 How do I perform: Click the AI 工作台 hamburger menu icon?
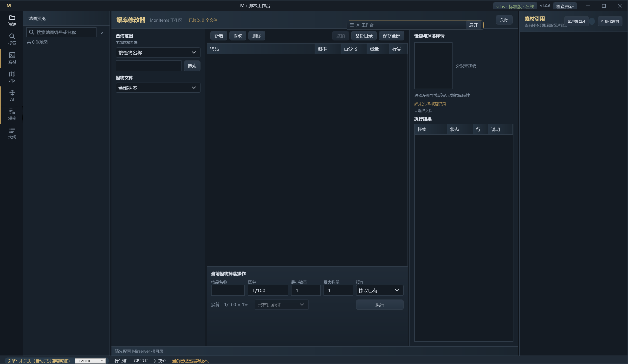point(352,25)
